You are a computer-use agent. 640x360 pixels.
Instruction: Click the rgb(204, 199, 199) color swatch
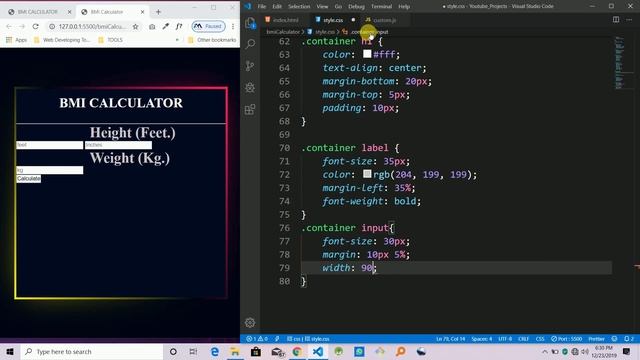click(367, 174)
